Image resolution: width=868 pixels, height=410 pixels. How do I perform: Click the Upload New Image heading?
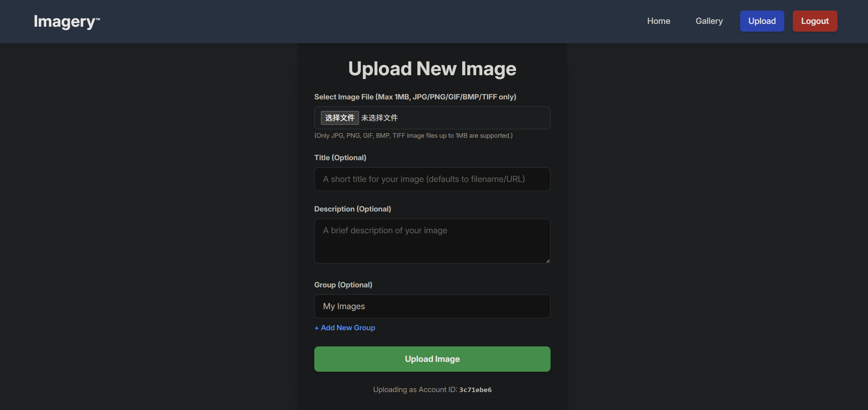432,69
